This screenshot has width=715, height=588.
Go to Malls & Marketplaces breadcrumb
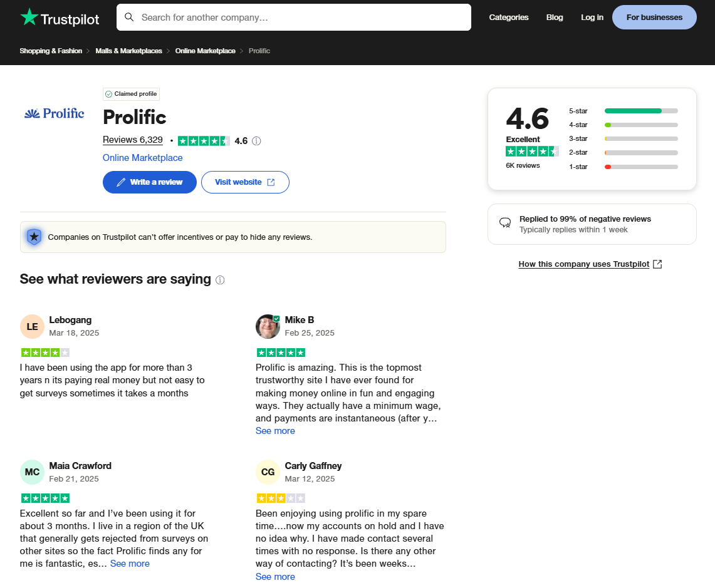coord(128,51)
